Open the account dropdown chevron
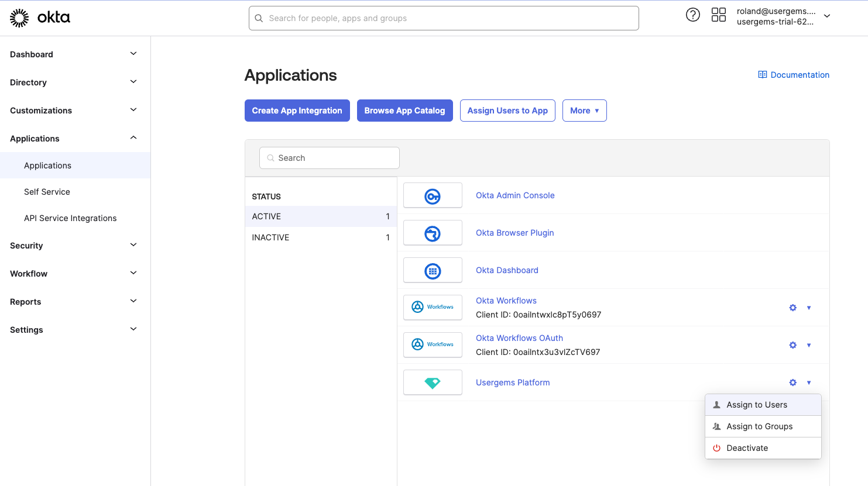The height and width of the screenshot is (486, 868). [827, 16]
